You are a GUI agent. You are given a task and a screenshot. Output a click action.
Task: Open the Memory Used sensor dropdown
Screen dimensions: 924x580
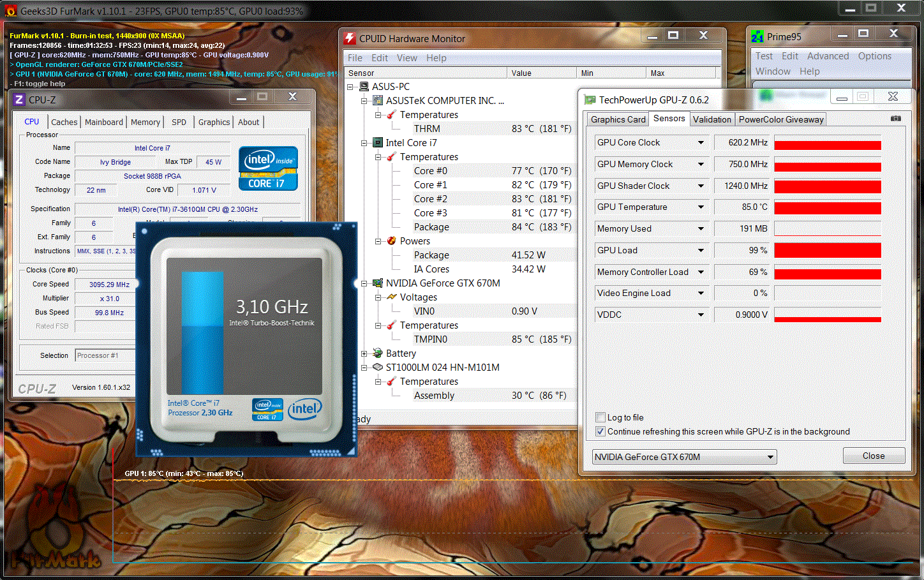pyautogui.click(x=701, y=228)
